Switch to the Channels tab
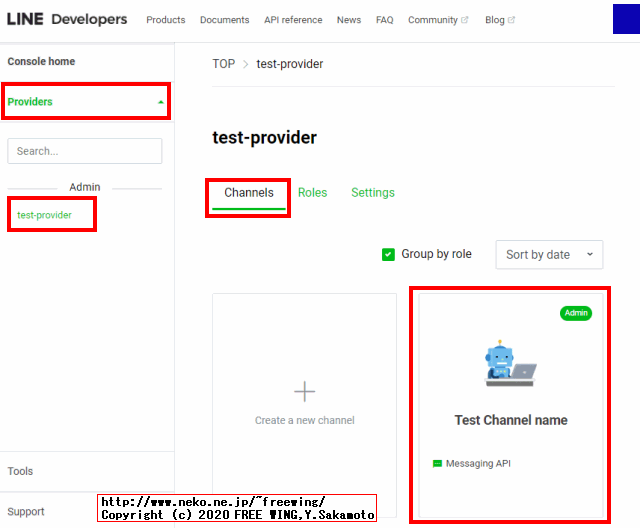This screenshot has width=640, height=528. (x=249, y=193)
